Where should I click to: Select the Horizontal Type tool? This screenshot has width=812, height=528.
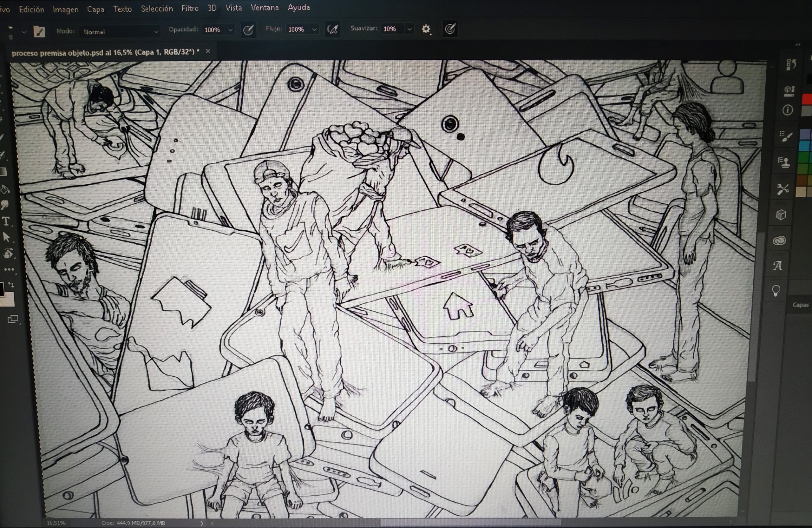point(6,221)
